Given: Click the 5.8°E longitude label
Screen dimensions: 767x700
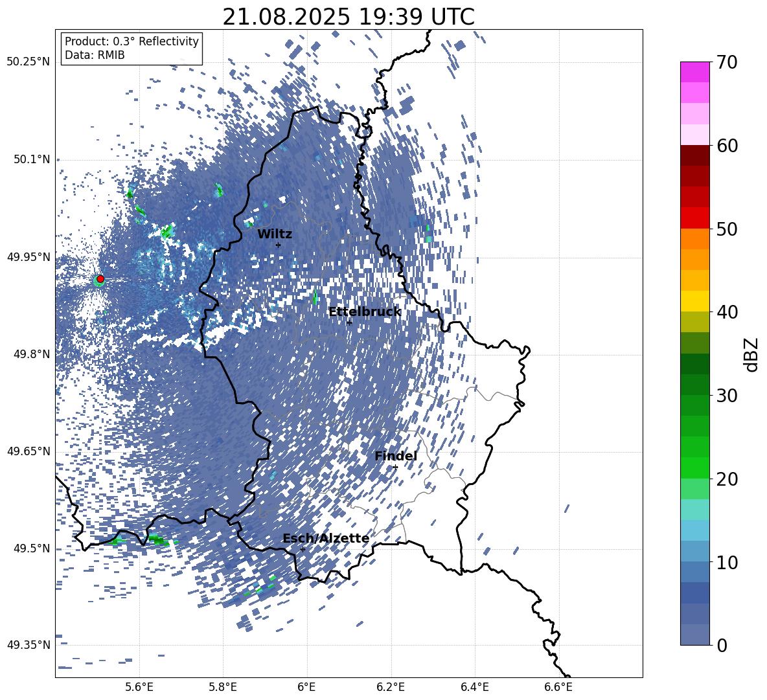Looking at the screenshot, I should 223,687.
